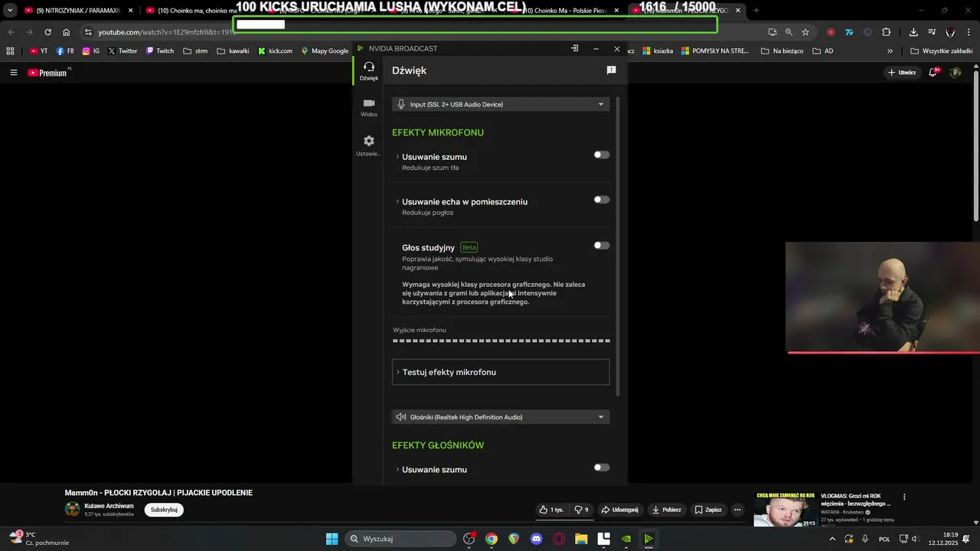Expand Testuj efekty mikrofonu section
The width and height of the screenshot is (980, 551).
point(501,372)
